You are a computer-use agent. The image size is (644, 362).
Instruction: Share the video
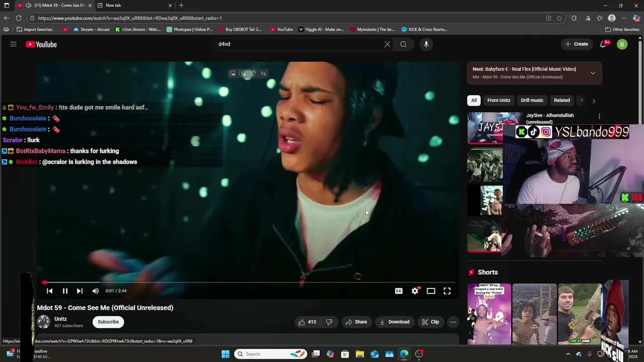(x=356, y=322)
